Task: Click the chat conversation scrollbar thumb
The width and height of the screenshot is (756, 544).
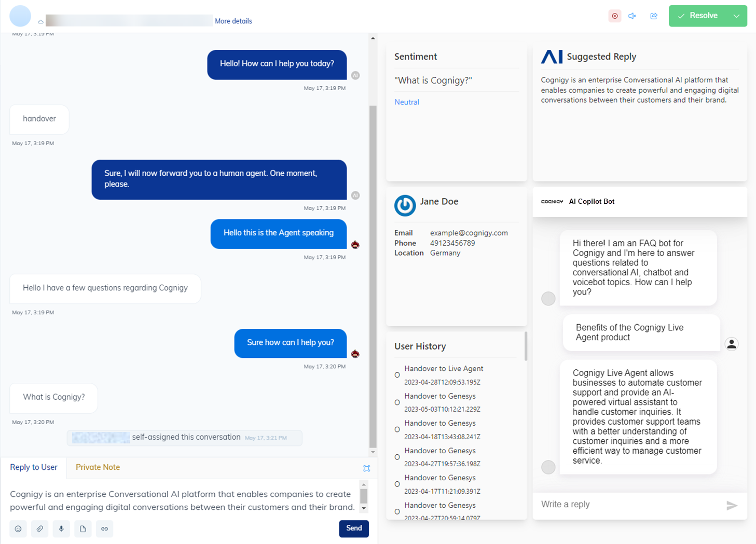Action: [x=373, y=276]
